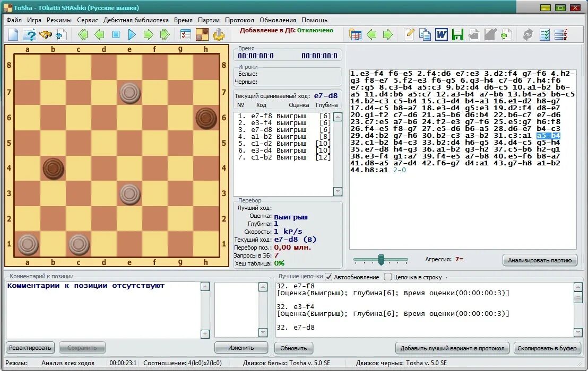Open the Помощь menu
The image size is (588, 371).
point(314,20)
